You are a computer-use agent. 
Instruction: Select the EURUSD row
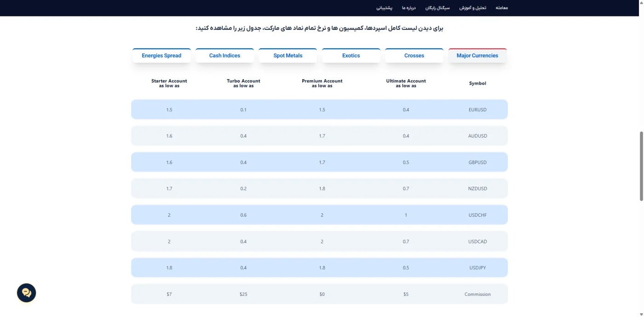pyautogui.click(x=319, y=110)
